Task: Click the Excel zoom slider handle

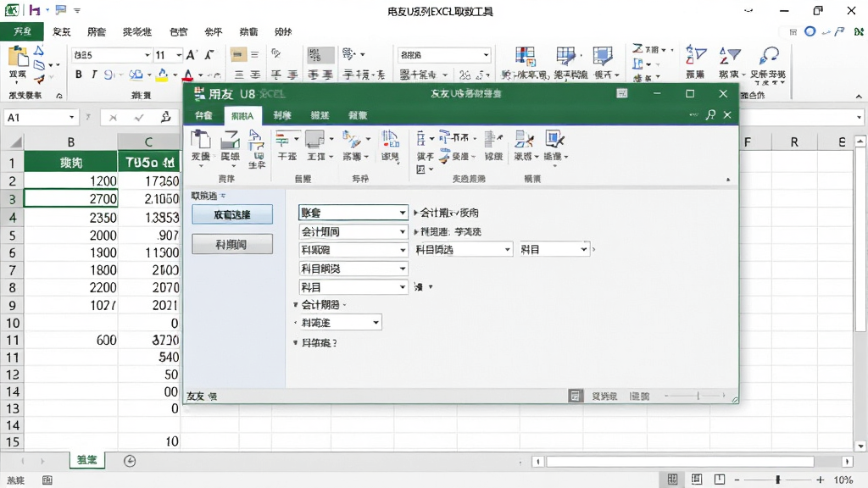Action: (778, 480)
